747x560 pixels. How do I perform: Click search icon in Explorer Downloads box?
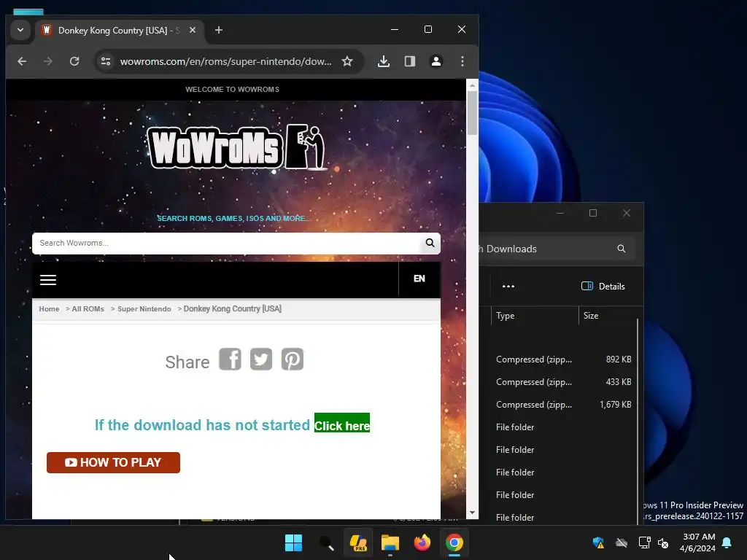click(x=622, y=249)
